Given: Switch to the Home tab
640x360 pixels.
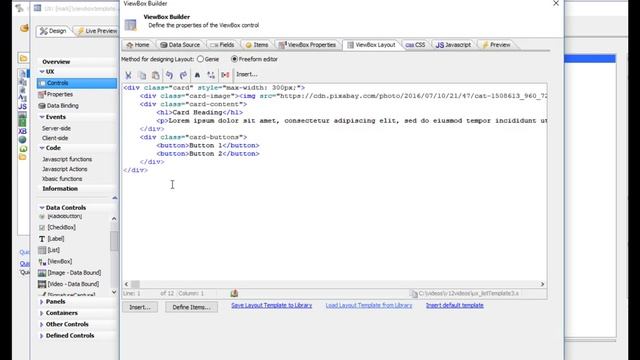Looking at the screenshot, I should pyautogui.click(x=138, y=45).
